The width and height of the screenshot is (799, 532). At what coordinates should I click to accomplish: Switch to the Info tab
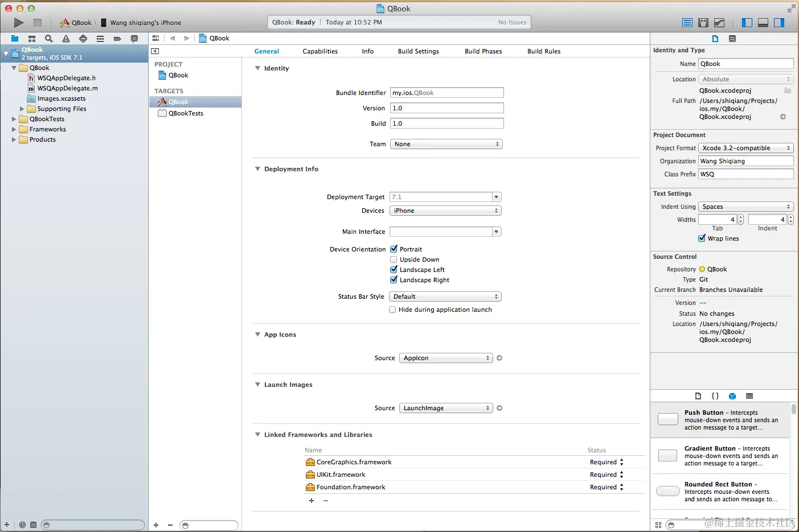tap(368, 51)
